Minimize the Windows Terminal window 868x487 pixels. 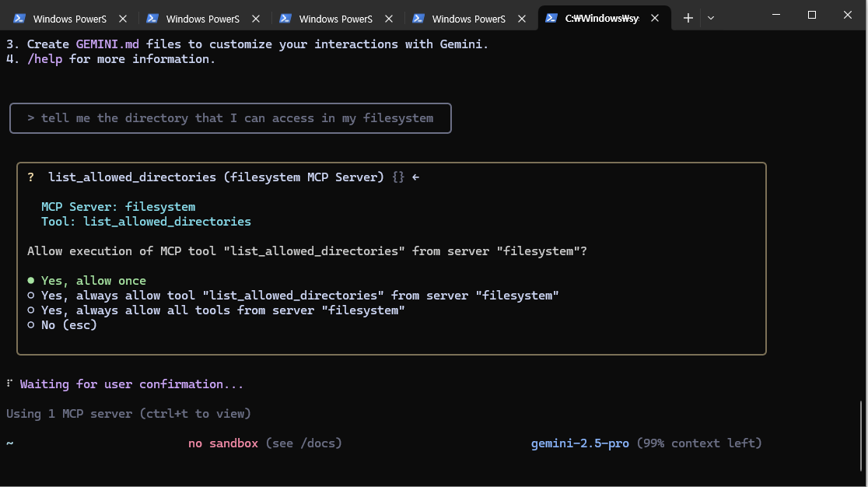[x=776, y=15]
